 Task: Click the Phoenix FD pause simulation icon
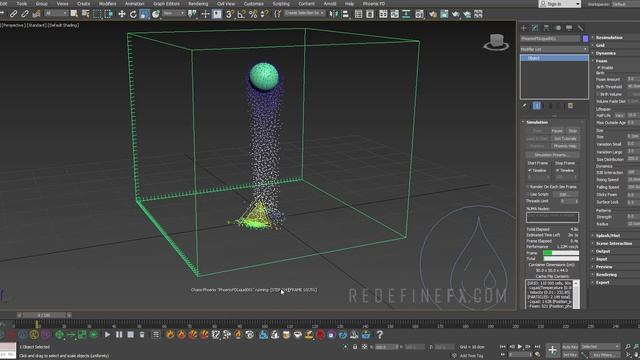pyautogui.click(x=119, y=335)
